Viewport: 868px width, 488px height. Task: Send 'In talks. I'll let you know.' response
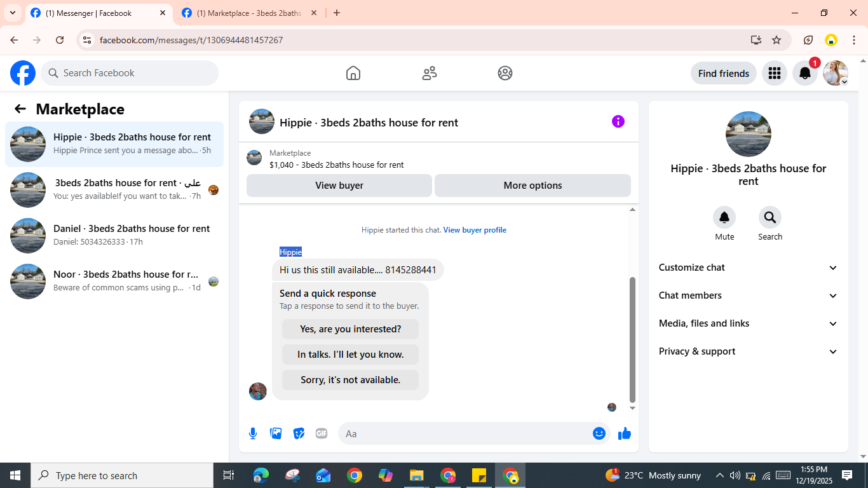[351, 355]
